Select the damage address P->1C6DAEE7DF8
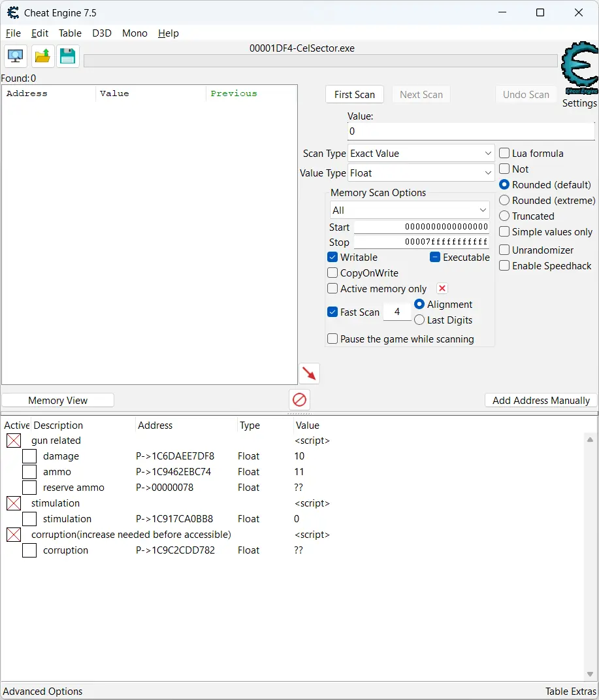 [175, 456]
